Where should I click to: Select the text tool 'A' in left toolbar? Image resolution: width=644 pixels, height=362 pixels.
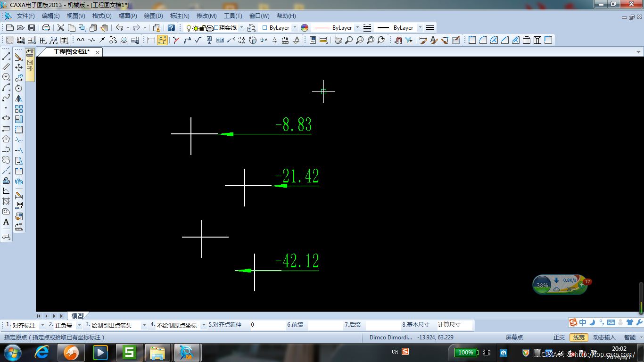pos(6,222)
